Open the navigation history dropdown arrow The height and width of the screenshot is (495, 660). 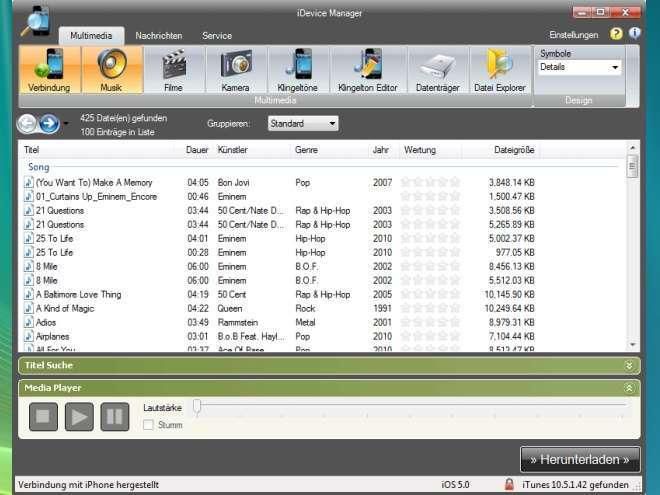point(66,124)
